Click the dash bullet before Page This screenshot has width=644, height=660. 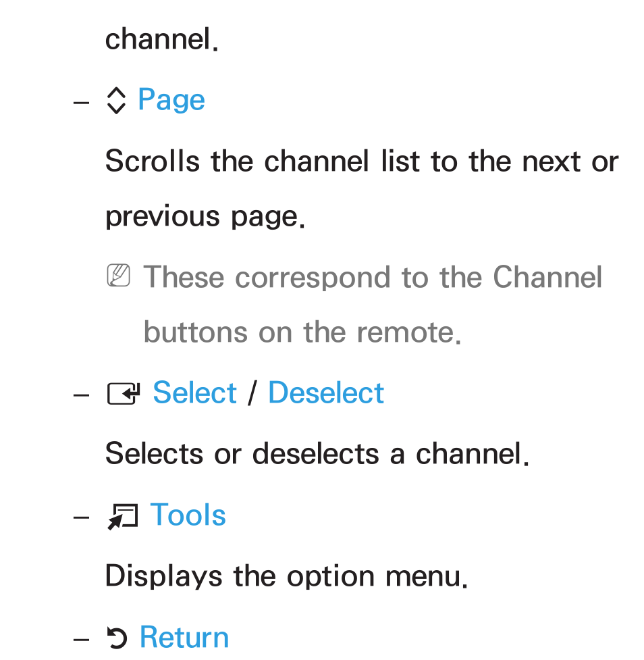[x=81, y=102]
